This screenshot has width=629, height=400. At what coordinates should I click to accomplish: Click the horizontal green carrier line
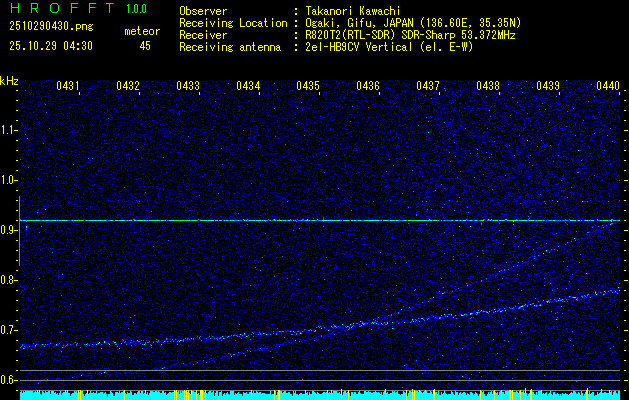320,220
